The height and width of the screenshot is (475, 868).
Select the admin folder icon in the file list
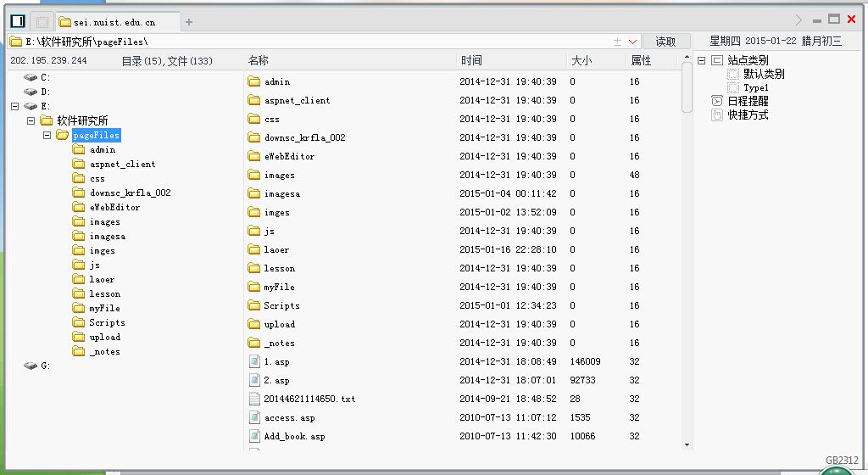(x=254, y=81)
